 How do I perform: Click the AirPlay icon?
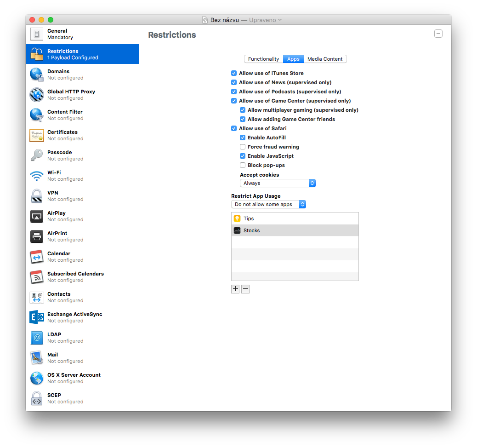pyautogui.click(x=36, y=216)
